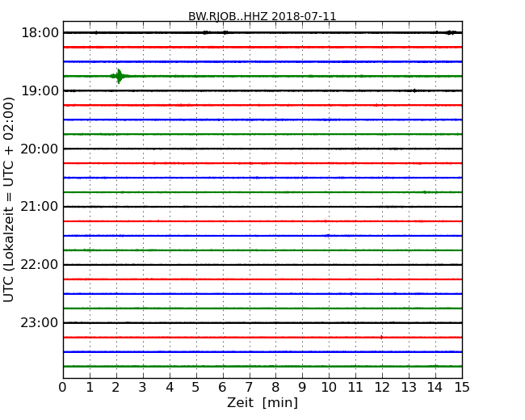Click the black signal burst near minute 14.5 at 18:00
525x420 pixels.
click(x=451, y=32)
